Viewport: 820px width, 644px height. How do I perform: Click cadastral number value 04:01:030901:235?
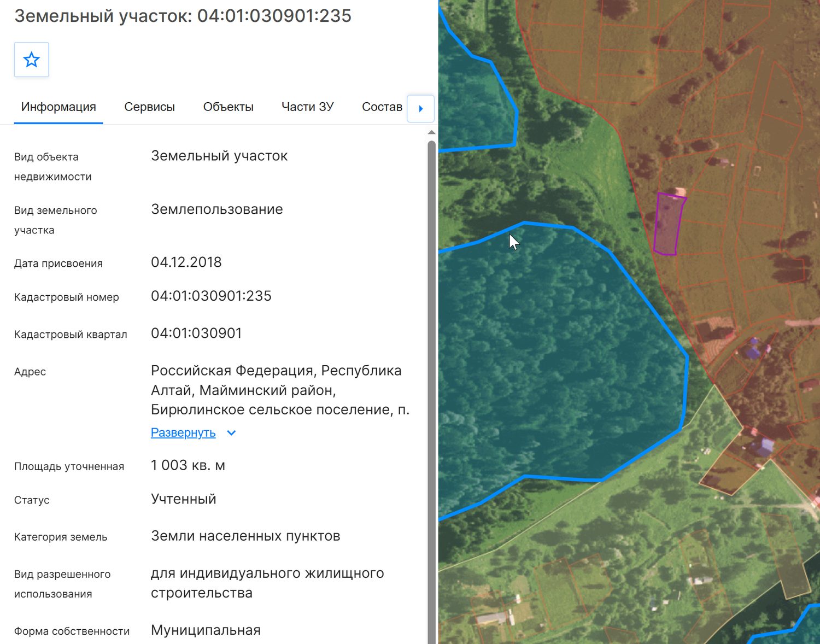[211, 296]
